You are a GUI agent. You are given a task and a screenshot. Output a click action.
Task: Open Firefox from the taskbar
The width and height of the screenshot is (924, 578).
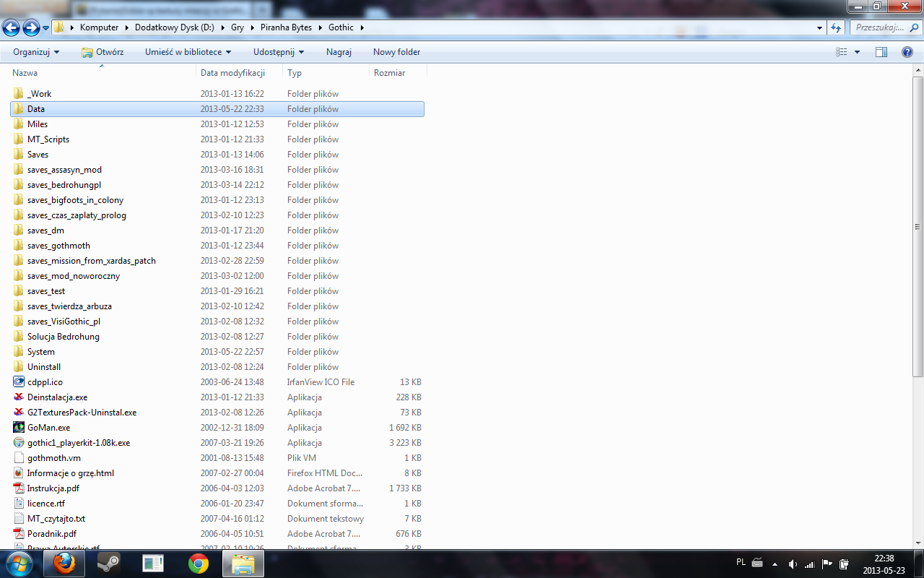(64, 564)
